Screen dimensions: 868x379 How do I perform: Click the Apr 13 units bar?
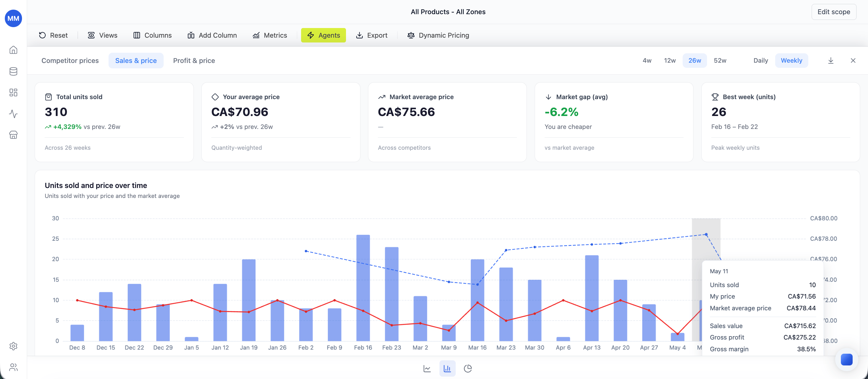pyautogui.click(x=592, y=298)
